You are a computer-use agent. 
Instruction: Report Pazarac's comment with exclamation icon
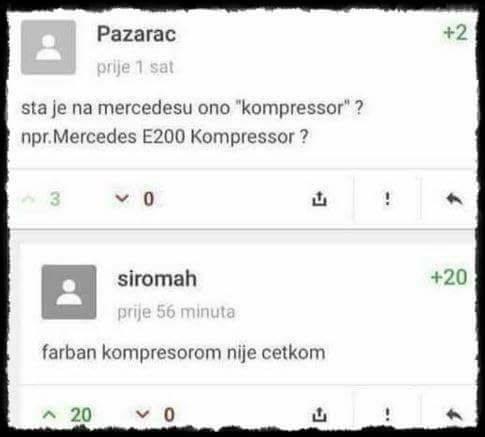387,199
